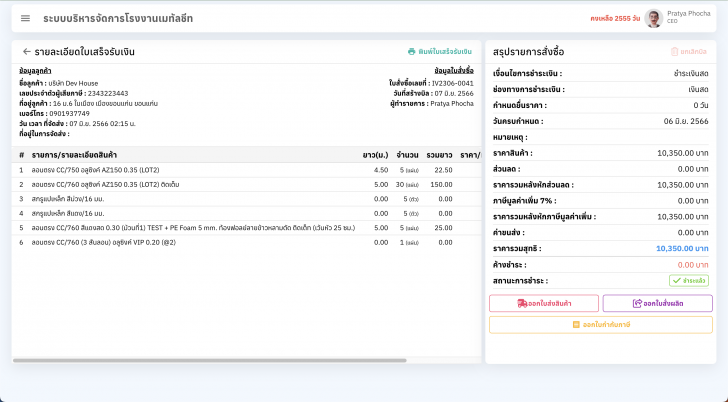Click the รวมยาว total length column header
728x402 pixels.
439,155
